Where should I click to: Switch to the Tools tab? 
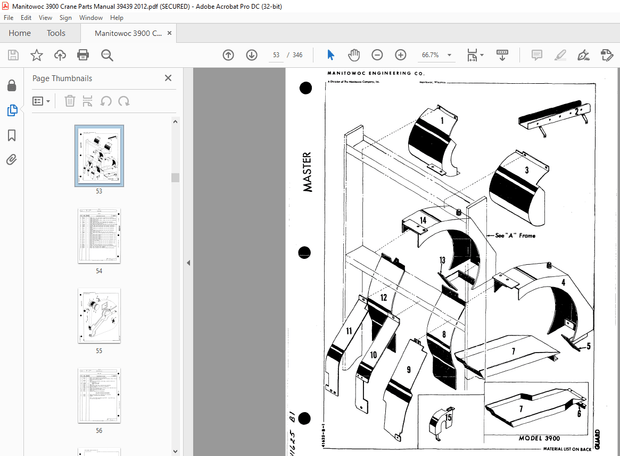56,33
